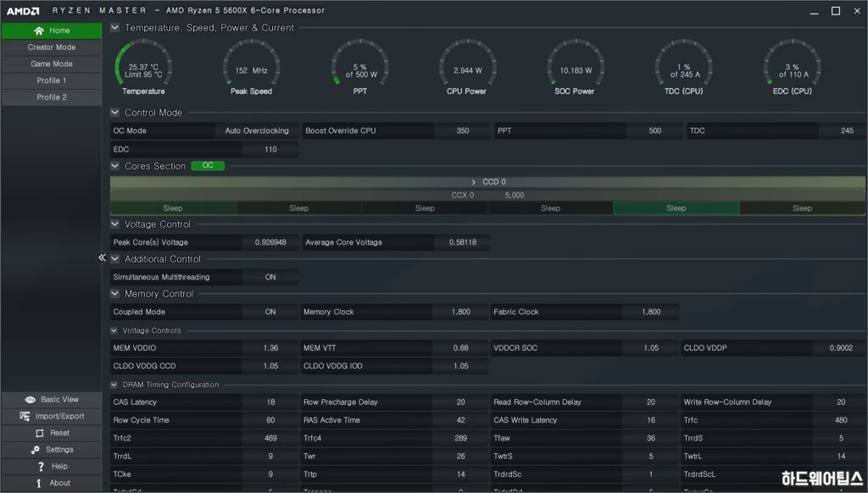Click the SOC Power gauge
Screen dimensions: 868x493
click(576, 68)
